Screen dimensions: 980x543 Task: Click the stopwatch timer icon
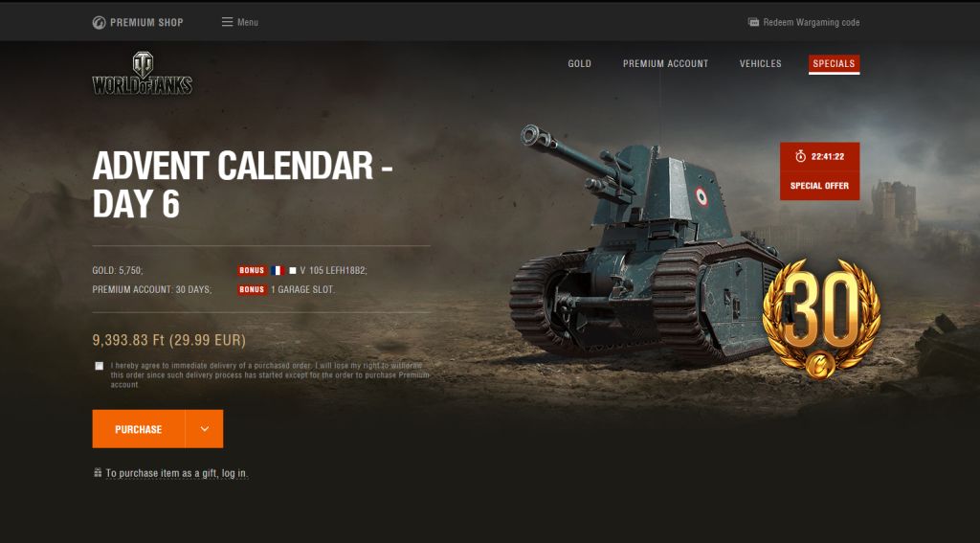(x=801, y=156)
